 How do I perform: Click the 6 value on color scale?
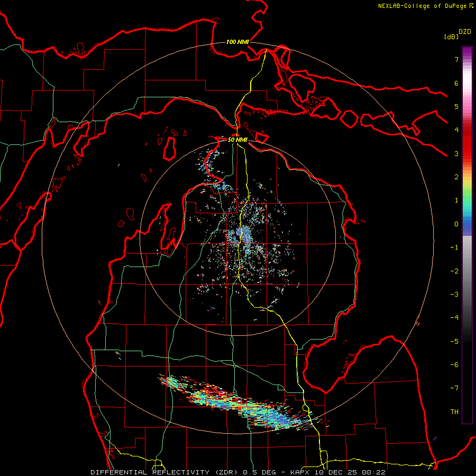pos(456,83)
